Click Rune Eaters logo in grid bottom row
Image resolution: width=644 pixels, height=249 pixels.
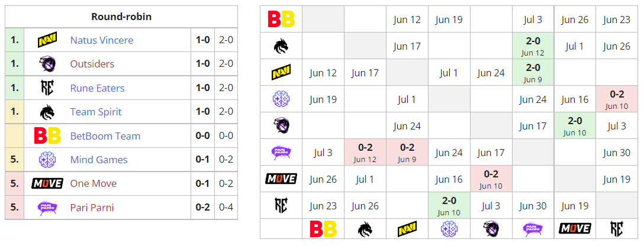click(616, 228)
